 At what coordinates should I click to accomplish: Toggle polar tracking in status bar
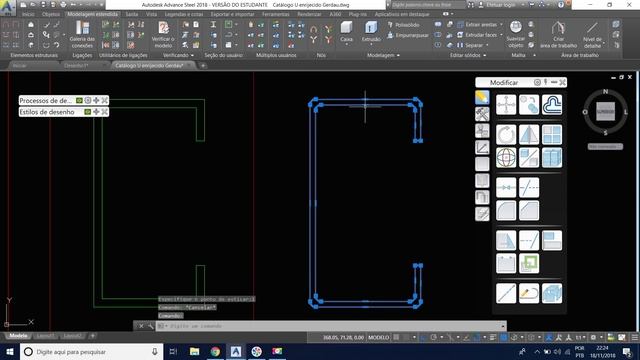[x=433, y=337]
